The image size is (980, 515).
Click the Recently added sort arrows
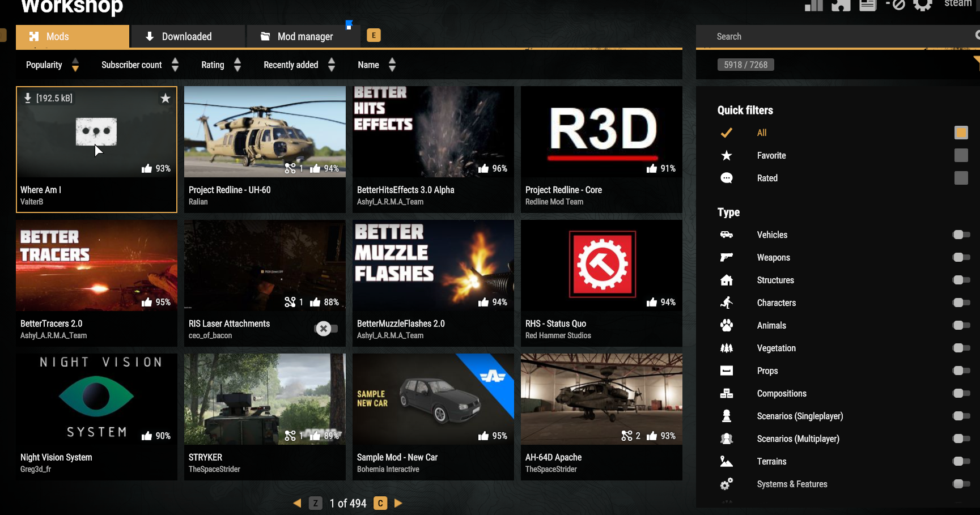332,65
